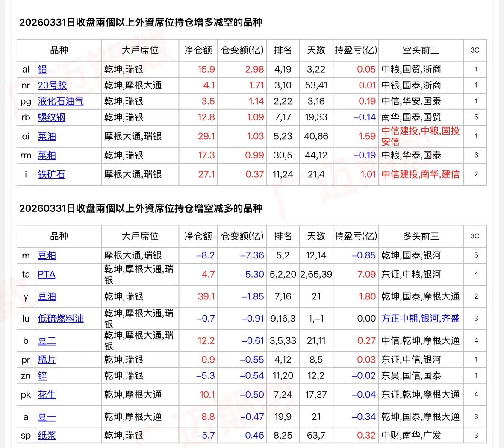Click the 多头前三 column header
Image resolution: width=504 pixels, height=448 pixels.
pyautogui.click(x=421, y=236)
